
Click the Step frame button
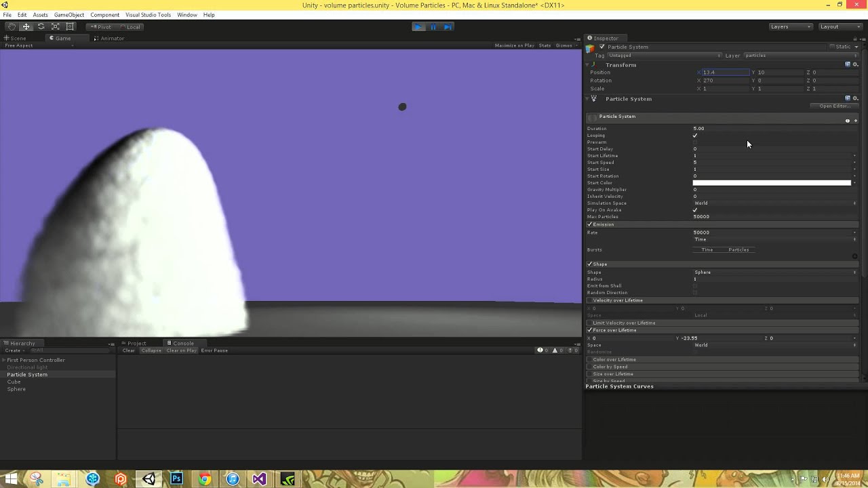tap(448, 26)
